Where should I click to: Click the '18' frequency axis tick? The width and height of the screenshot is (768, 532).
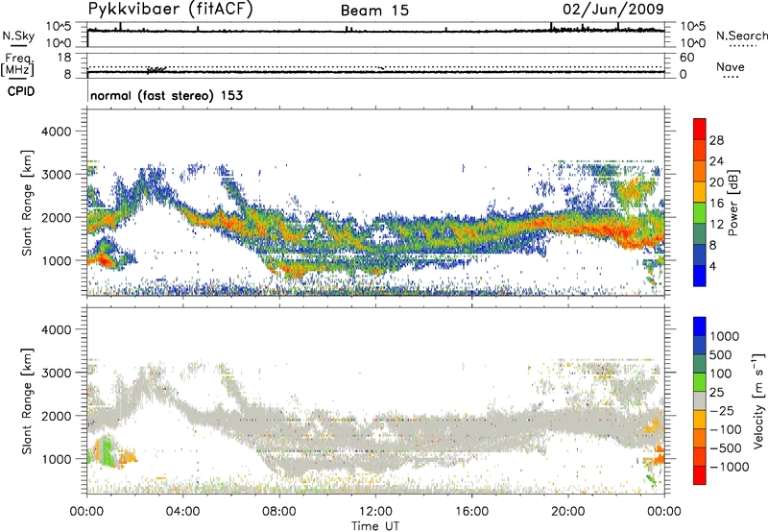[64, 58]
